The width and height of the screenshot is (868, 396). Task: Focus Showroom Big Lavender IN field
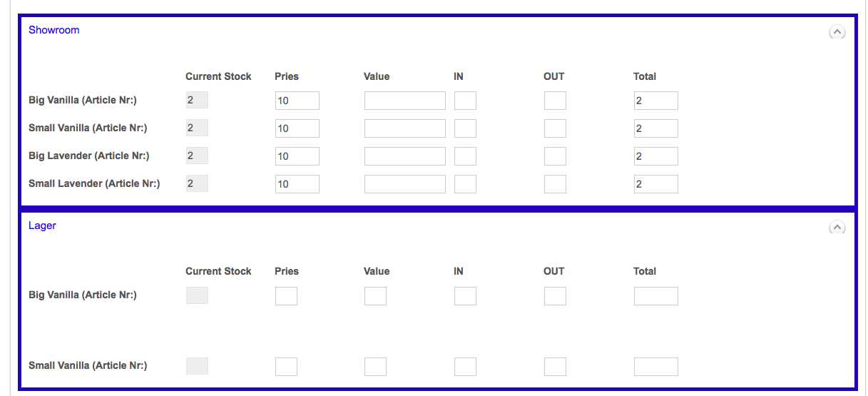465,156
